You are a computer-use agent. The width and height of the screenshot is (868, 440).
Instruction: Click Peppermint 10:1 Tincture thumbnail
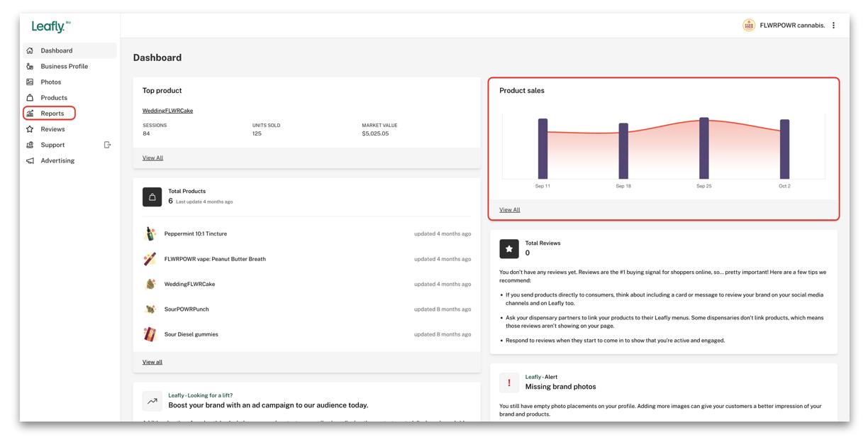150,233
